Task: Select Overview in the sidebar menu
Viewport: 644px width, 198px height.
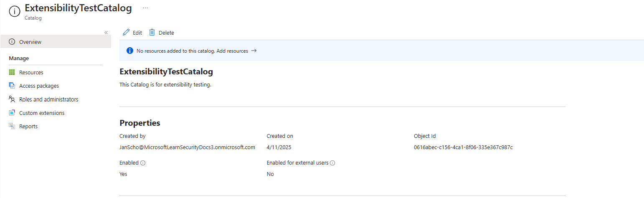Action: tap(30, 42)
